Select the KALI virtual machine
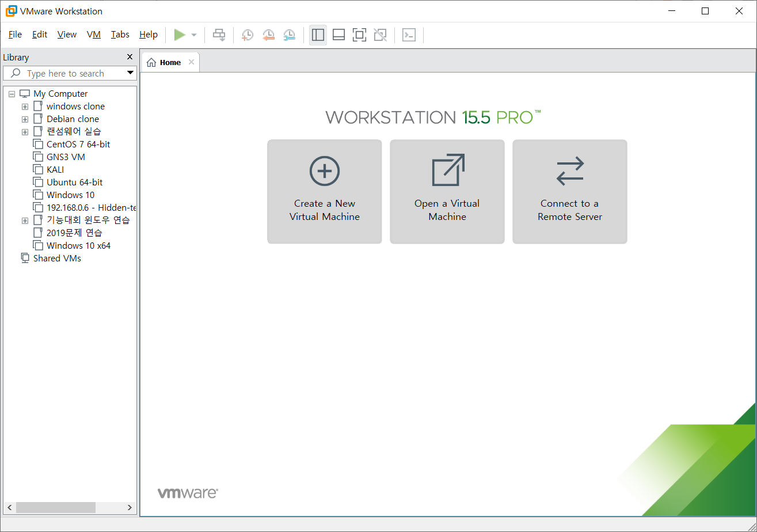The height and width of the screenshot is (532, 757). tap(55, 170)
